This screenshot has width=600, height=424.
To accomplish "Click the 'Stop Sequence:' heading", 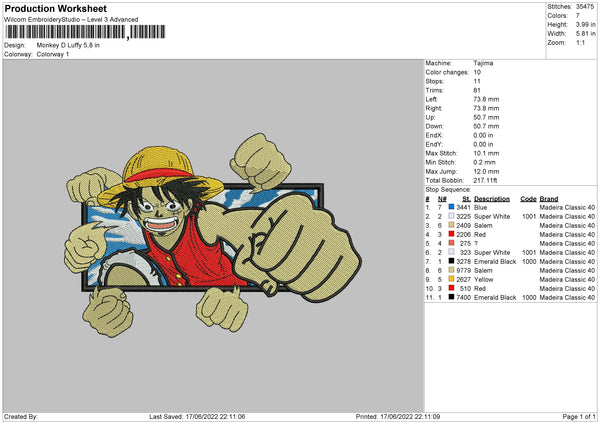I will click(x=448, y=189).
